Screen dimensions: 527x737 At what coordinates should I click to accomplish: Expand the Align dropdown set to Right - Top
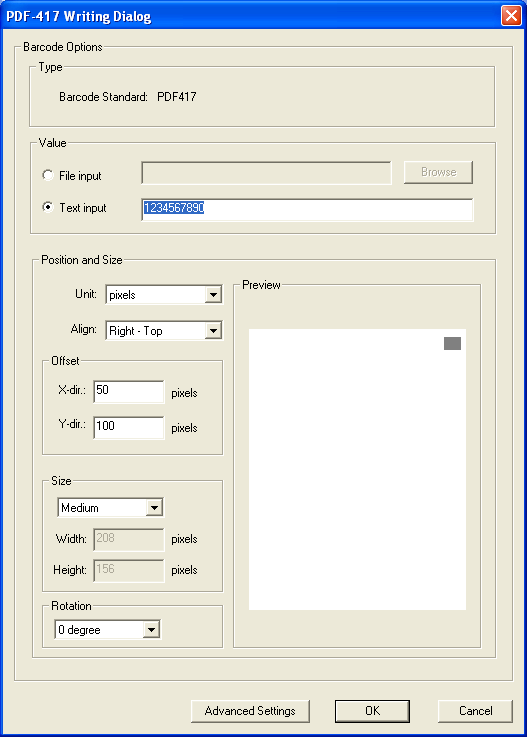[x=164, y=330]
